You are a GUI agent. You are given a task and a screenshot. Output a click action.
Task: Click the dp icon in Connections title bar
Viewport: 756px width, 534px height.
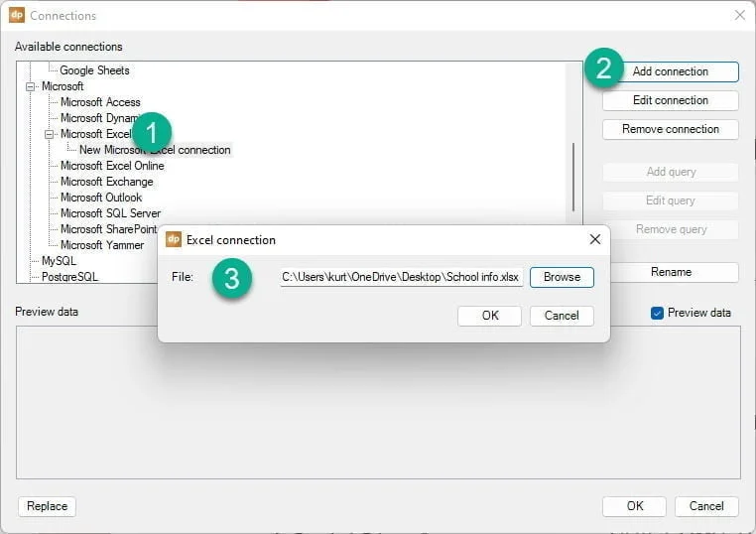pyautogui.click(x=17, y=15)
